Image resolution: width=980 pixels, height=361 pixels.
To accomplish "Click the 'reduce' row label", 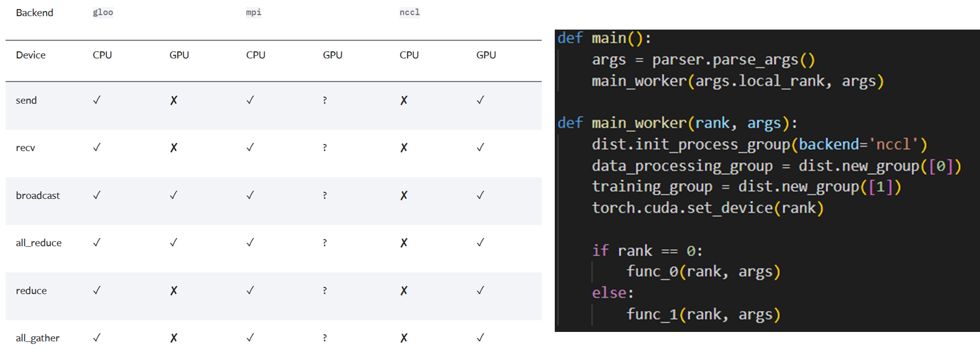I will tap(31, 291).
